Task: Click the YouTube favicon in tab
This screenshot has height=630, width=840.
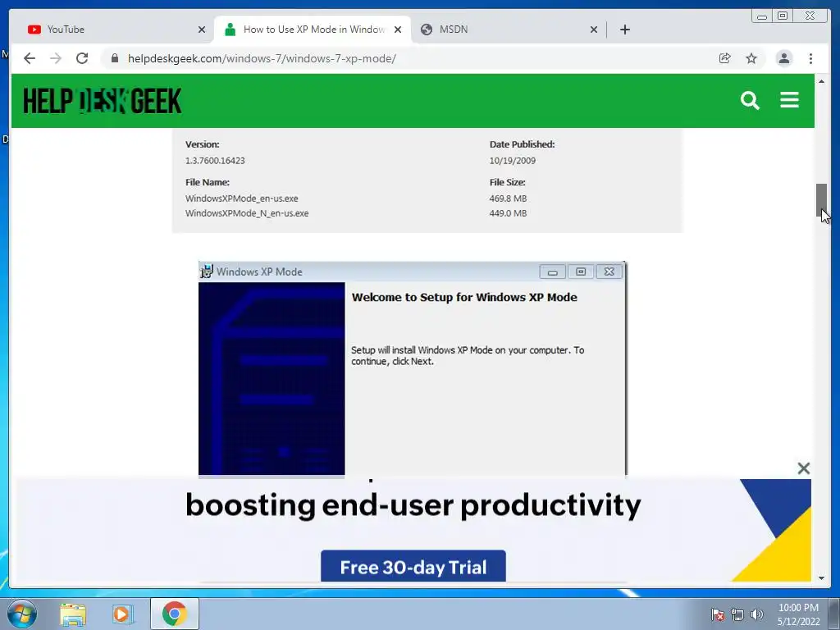Action: tap(34, 30)
